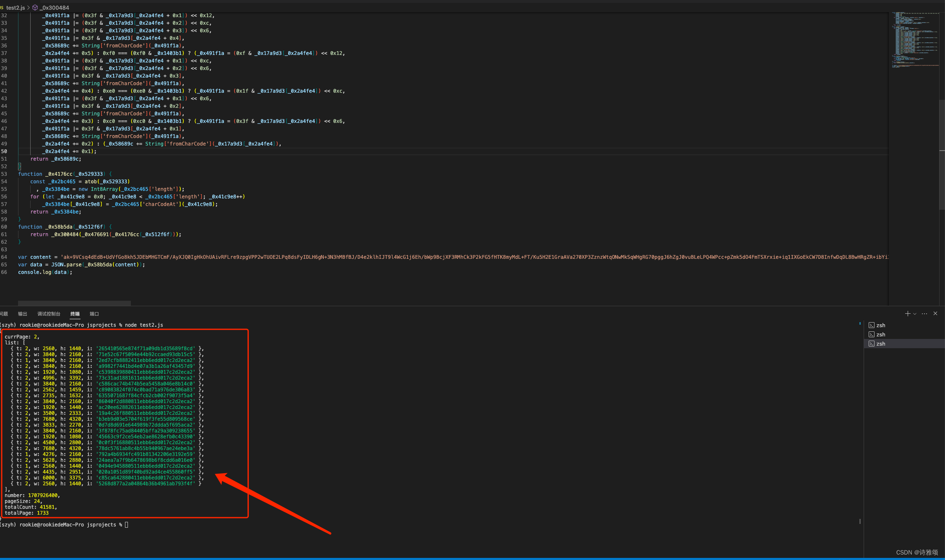Switch to the 端口 panel tab

pos(94,314)
